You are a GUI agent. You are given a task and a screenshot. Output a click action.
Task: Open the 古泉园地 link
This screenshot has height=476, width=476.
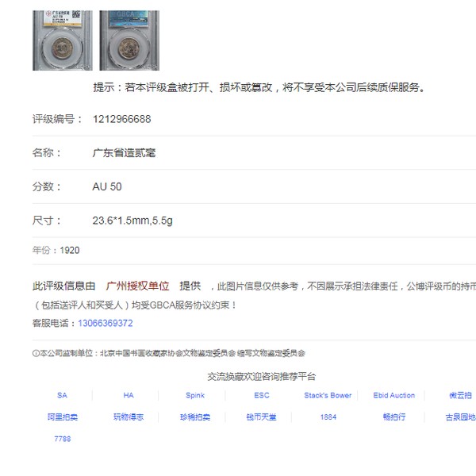click(x=460, y=417)
